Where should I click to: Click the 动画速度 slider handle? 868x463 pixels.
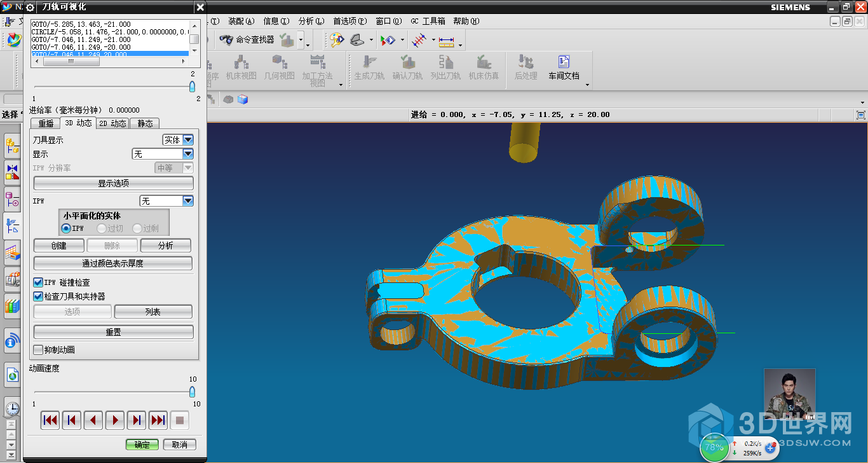tap(192, 392)
